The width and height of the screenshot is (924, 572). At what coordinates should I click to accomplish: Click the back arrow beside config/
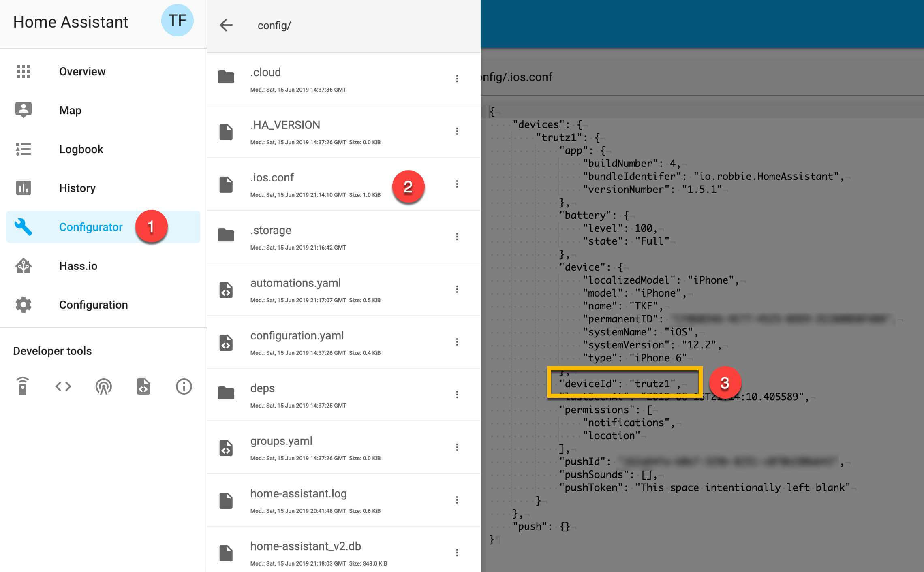coord(226,25)
